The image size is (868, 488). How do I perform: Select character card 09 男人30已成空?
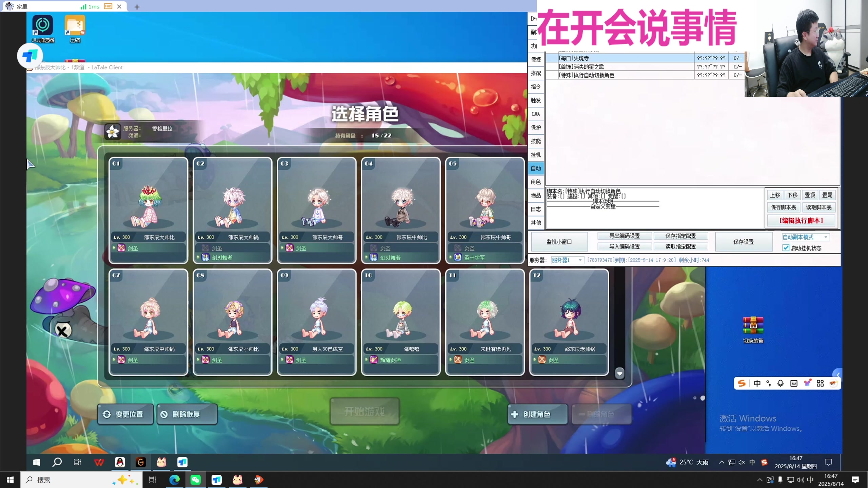click(316, 322)
